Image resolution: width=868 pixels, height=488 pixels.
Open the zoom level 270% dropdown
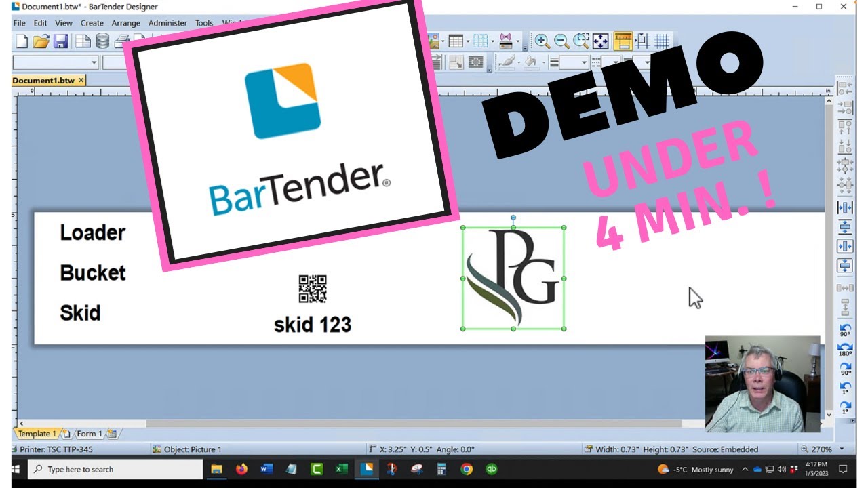[842, 449]
